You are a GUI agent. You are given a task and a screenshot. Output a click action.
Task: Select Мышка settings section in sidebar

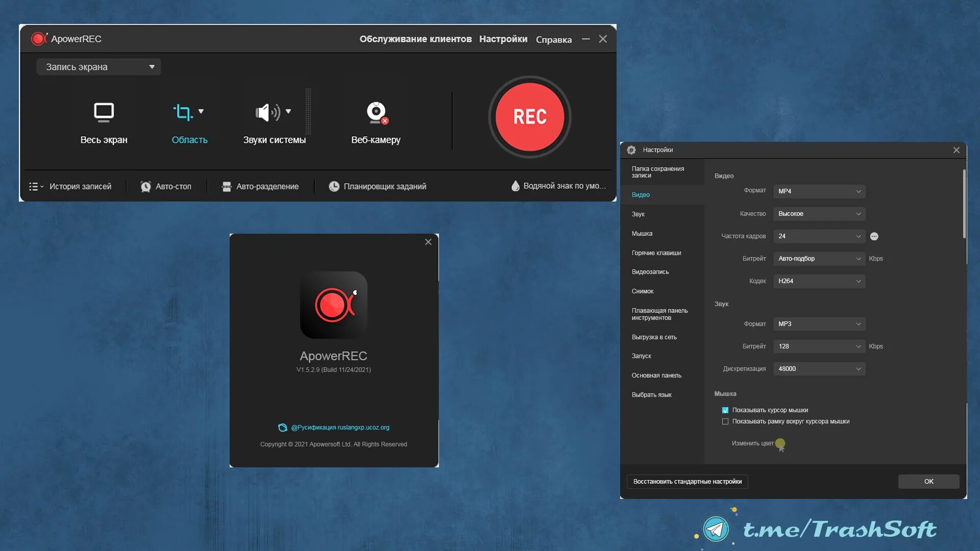pyautogui.click(x=662, y=234)
